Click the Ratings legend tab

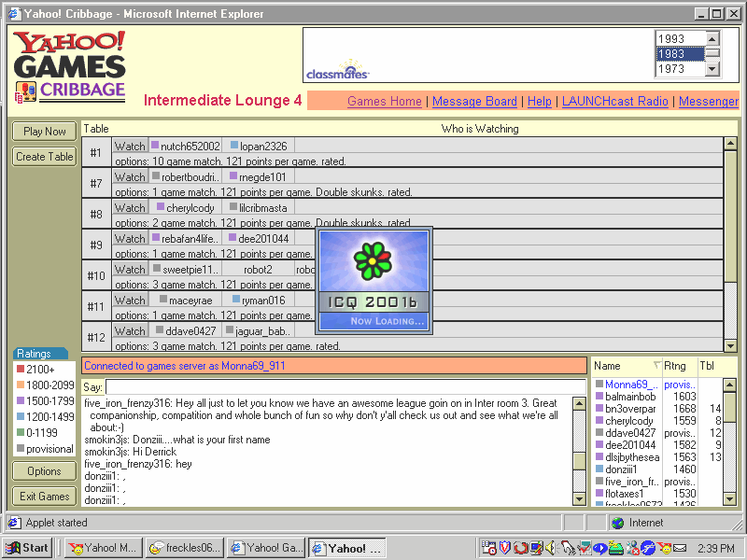[x=40, y=354]
